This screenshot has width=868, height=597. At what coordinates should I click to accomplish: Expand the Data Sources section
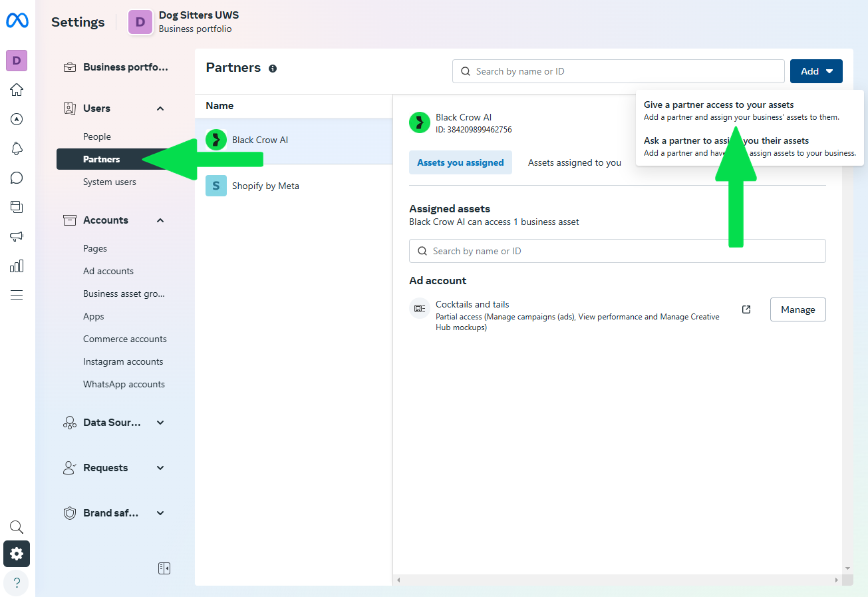160,423
